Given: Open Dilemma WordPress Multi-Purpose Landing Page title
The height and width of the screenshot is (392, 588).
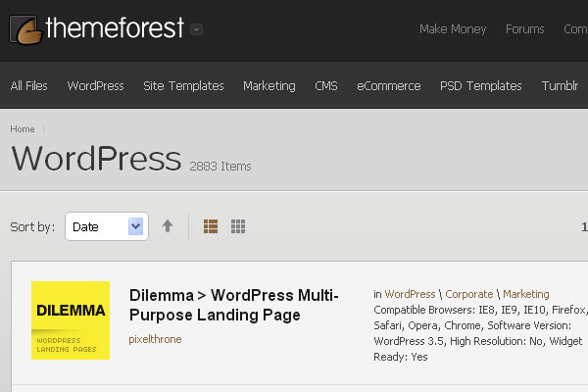Looking at the screenshot, I should coord(233,305).
